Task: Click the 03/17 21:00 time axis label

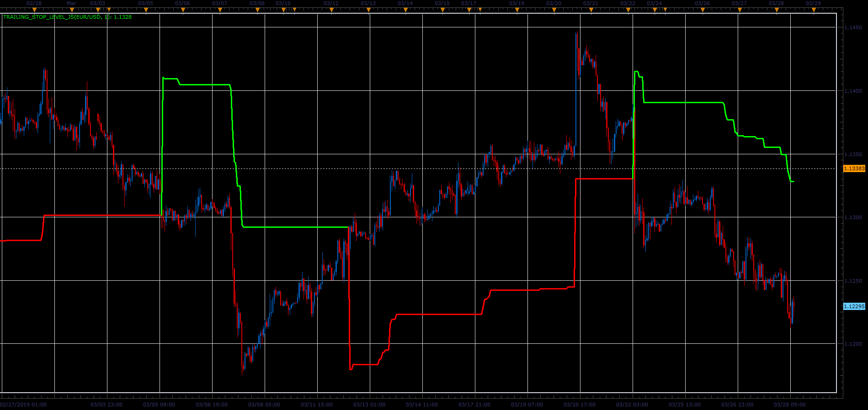Action: (474, 405)
